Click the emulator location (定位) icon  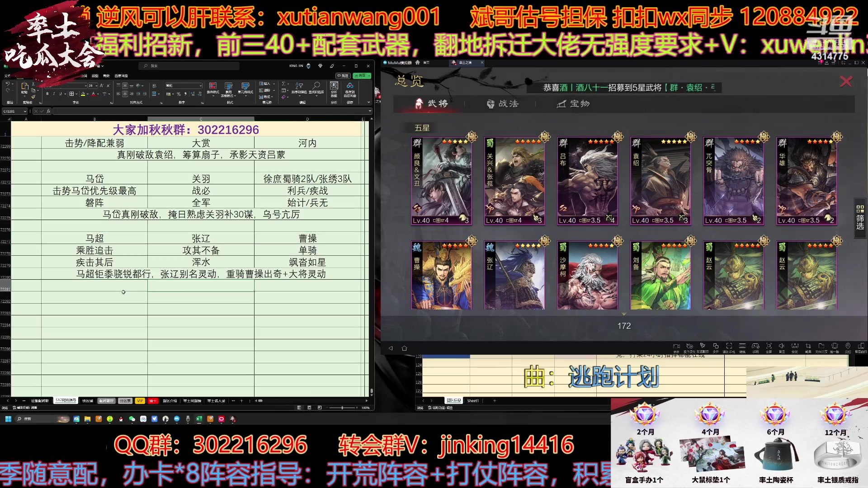(x=848, y=346)
